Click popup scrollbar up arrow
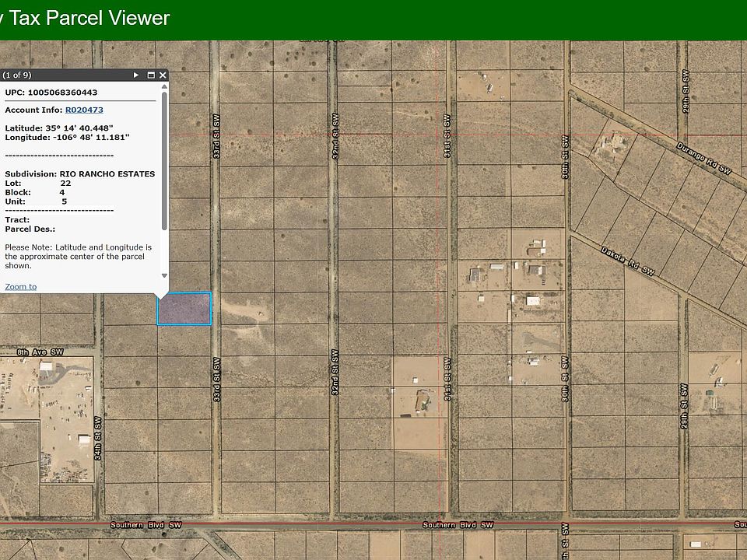The image size is (747, 560). pyautogui.click(x=164, y=86)
